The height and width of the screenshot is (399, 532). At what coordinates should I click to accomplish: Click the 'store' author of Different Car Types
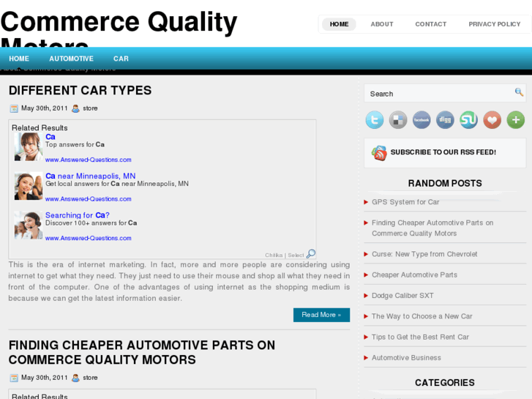90,108
